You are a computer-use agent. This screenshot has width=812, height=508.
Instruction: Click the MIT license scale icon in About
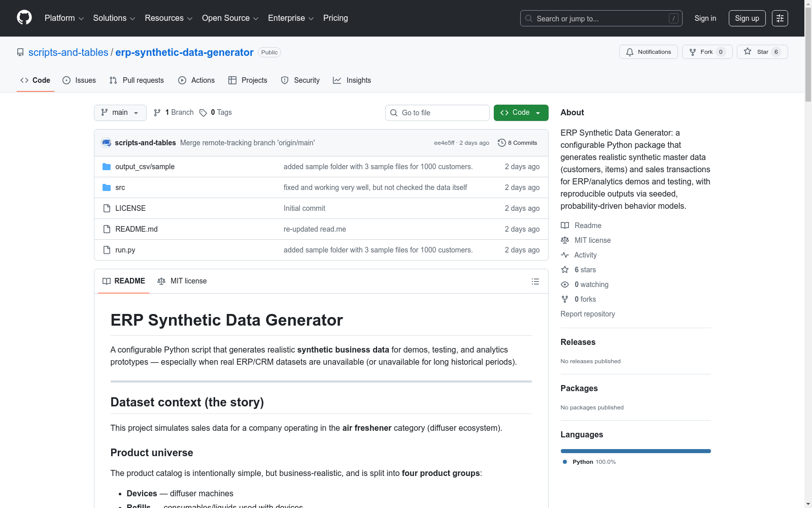point(565,240)
